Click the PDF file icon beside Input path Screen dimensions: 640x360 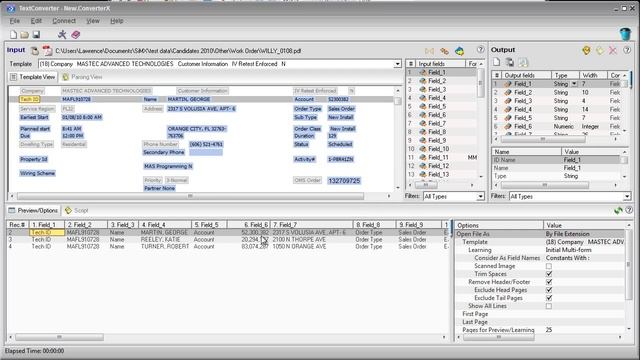(47, 51)
